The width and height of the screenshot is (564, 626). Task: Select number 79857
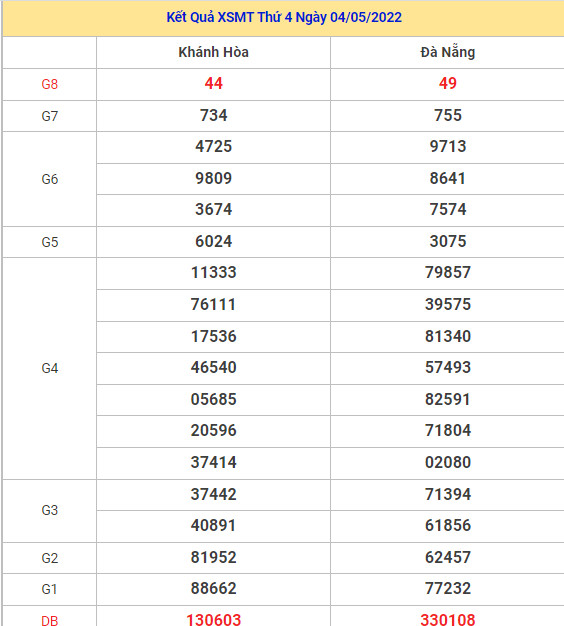pyautogui.click(x=448, y=273)
